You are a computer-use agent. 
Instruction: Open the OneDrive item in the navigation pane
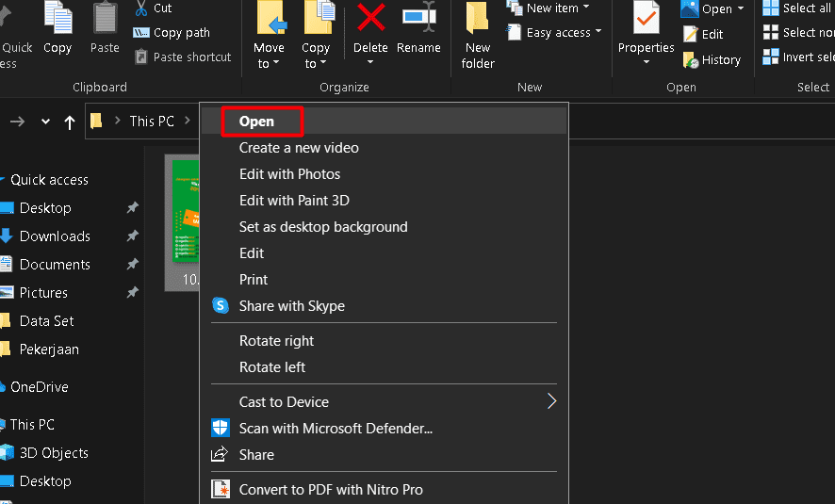tap(39, 387)
